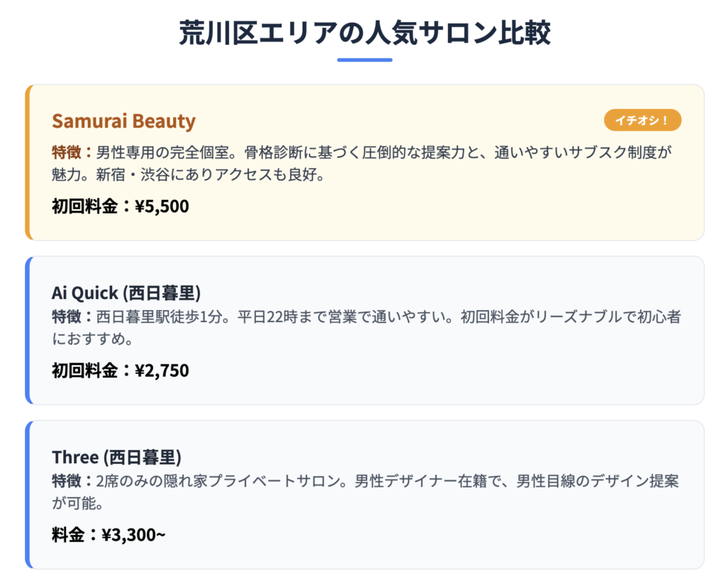This screenshot has width=726, height=588.
Task: Click the Three description about 2席のみの隠れ家
Action: click(365, 492)
